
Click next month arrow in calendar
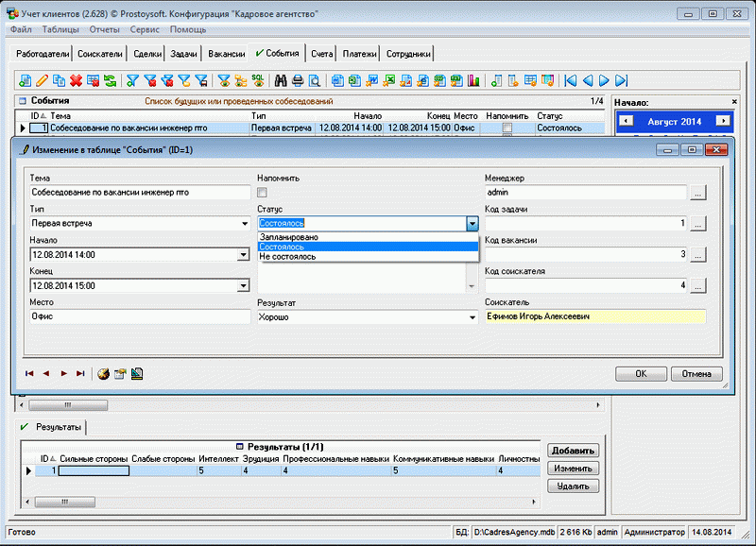[722, 121]
